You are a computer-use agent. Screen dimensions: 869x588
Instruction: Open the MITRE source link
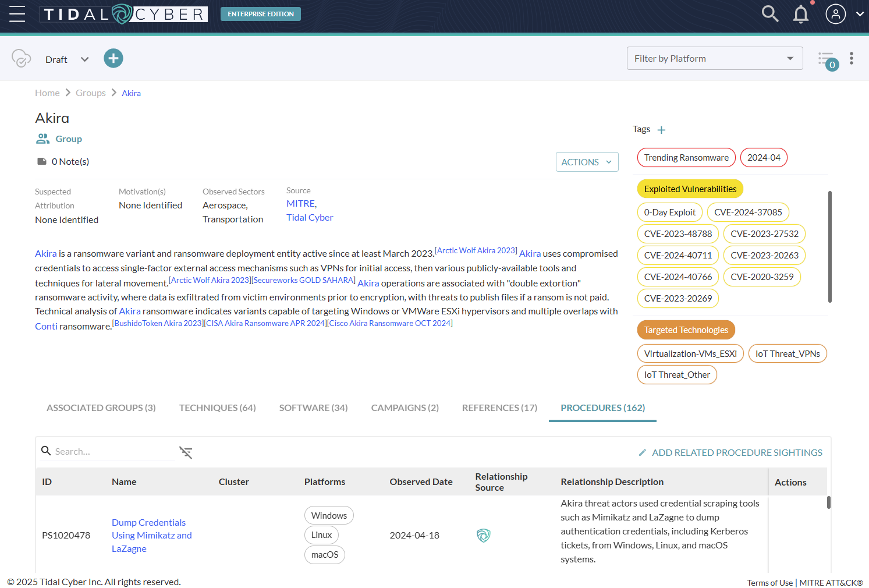point(300,204)
